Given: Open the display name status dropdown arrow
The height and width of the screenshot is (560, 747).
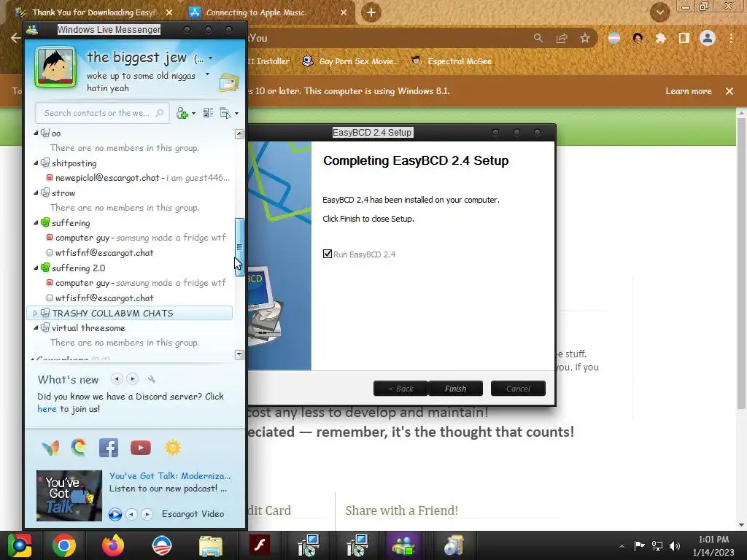Looking at the screenshot, I should (x=210, y=58).
